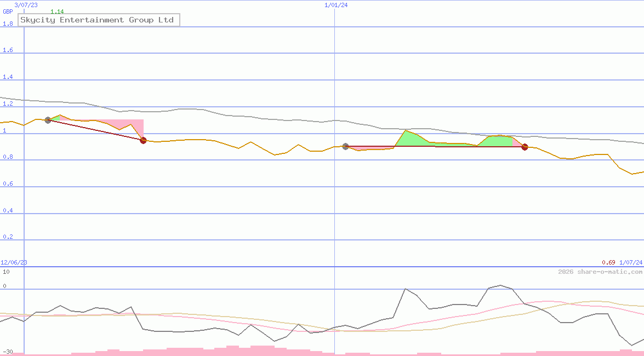Image resolution: width=644 pixels, height=356 pixels.
Task: Click the 0.4 price axis label
Action: 8,210
